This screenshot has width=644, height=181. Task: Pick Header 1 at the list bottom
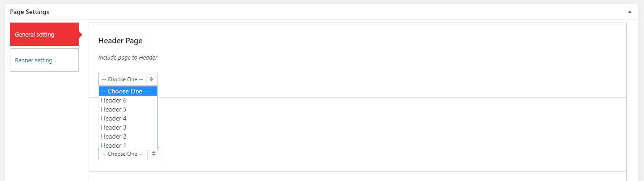pyautogui.click(x=128, y=145)
